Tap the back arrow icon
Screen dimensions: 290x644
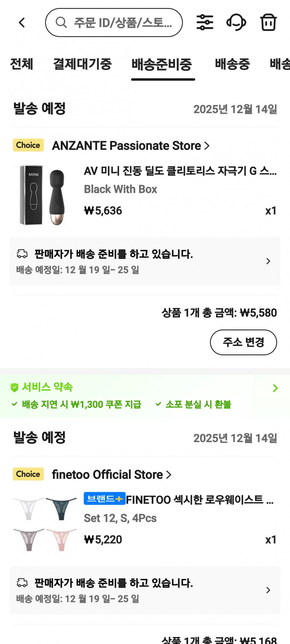(22, 23)
